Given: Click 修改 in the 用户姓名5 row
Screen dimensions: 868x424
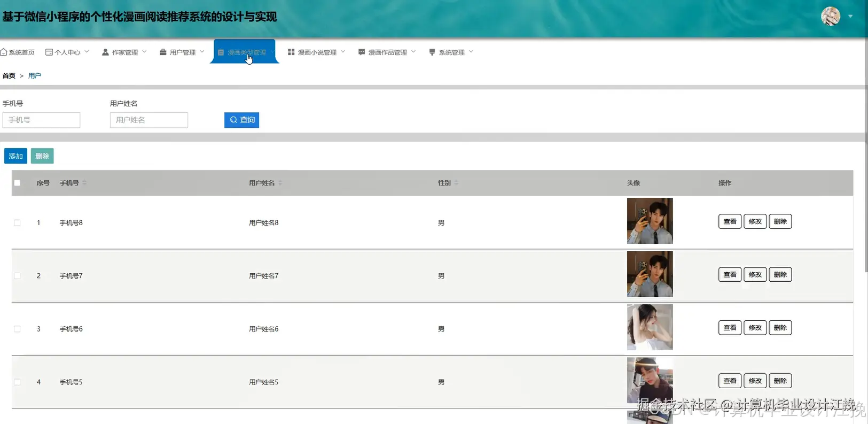Looking at the screenshot, I should pyautogui.click(x=755, y=381).
